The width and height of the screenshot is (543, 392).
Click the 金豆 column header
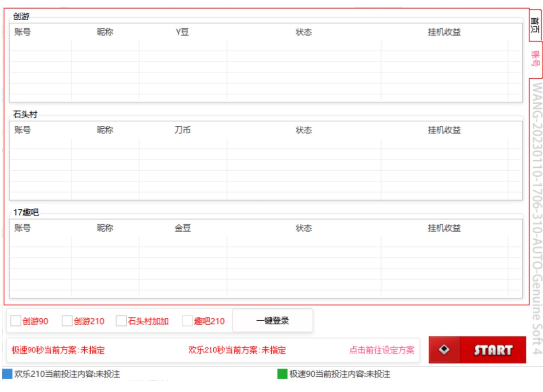[x=182, y=228]
